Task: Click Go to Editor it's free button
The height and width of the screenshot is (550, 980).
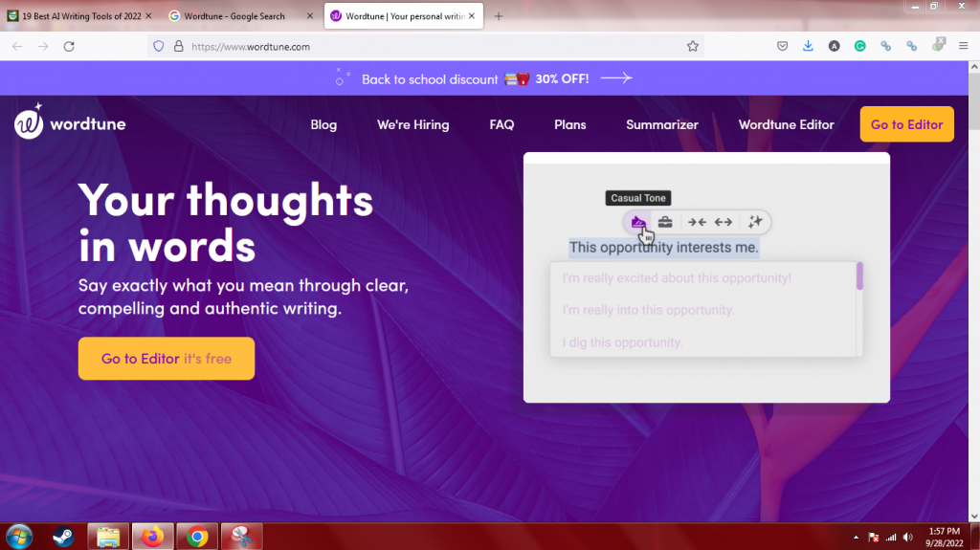Action: 167,359
